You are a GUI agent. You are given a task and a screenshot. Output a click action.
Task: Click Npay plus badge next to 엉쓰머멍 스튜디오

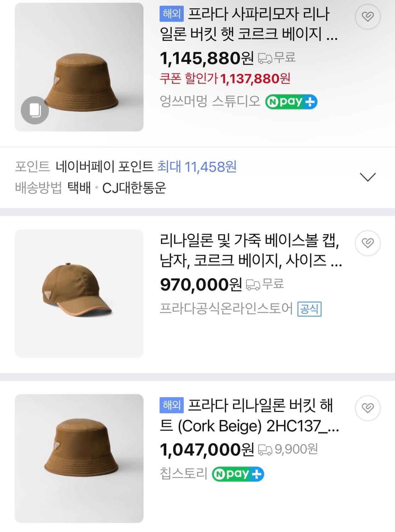(291, 102)
